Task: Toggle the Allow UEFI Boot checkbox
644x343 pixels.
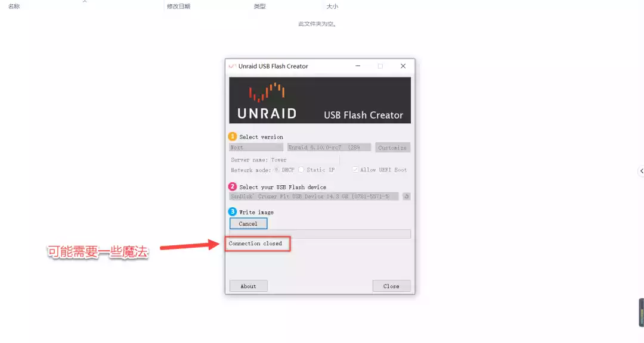Action: coord(355,170)
